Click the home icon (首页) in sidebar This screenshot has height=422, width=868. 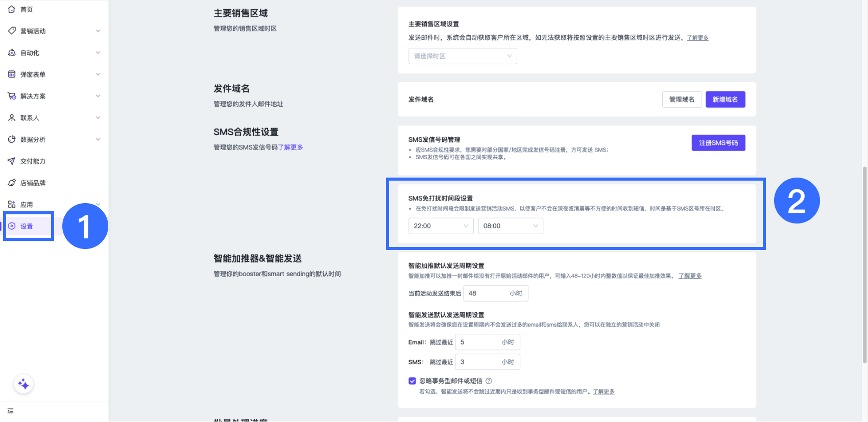click(x=12, y=9)
